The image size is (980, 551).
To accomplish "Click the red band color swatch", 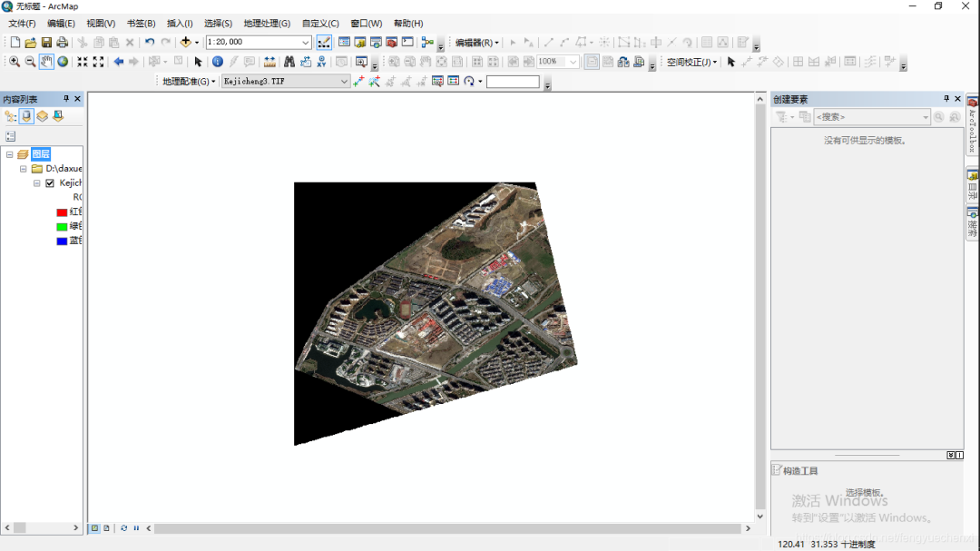I will click(x=62, y=212).
